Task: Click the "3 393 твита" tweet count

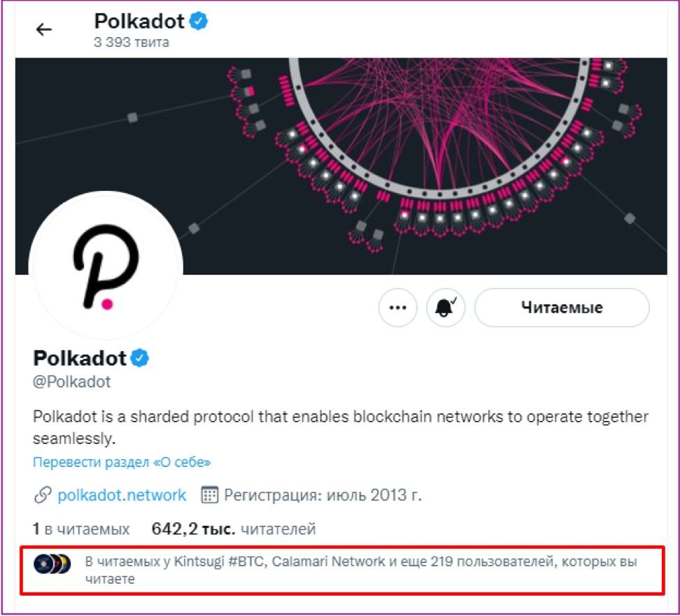Action: [132, 42]
